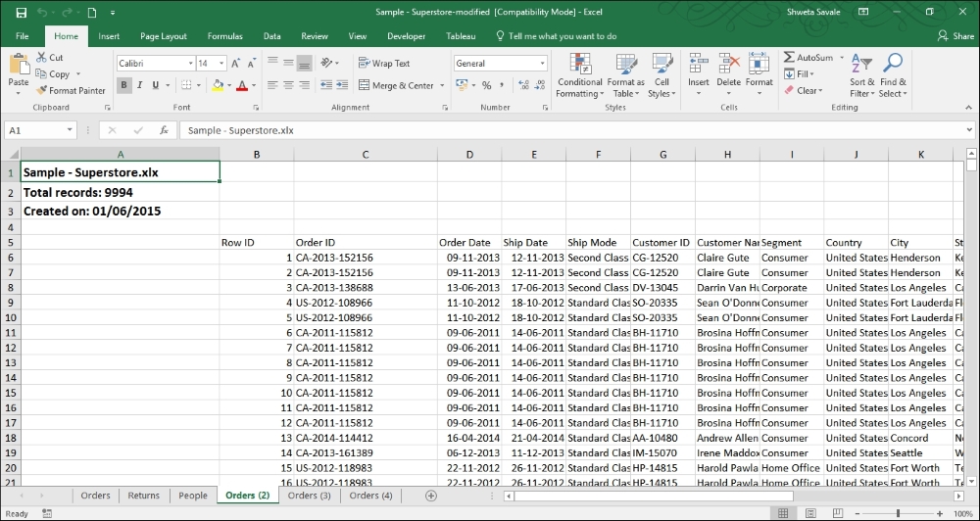Add a new sheet with the plus icon
Viewport: 980px width, 521px height.
[x=430, y=496]
